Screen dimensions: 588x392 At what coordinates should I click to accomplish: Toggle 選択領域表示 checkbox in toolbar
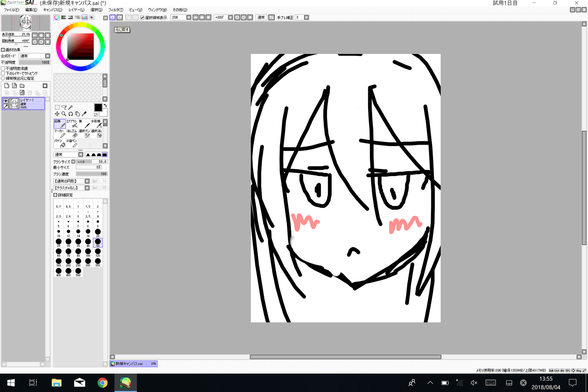click(x=143, y=18)
